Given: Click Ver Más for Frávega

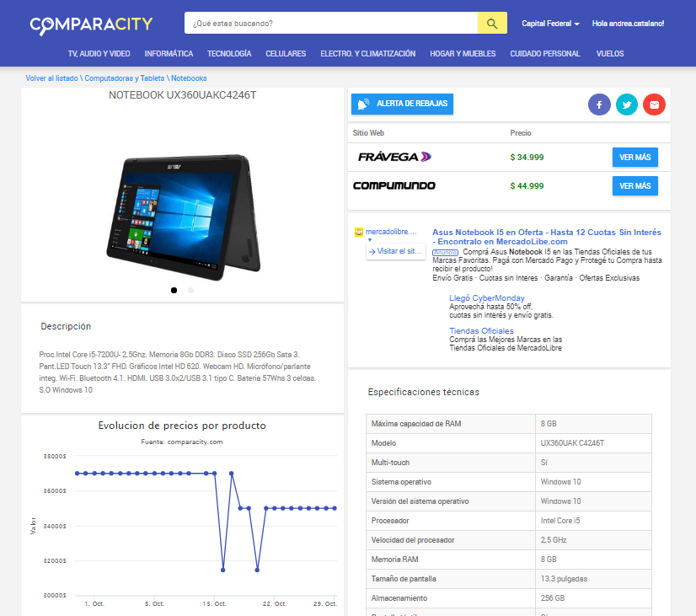Looking at the screenshot, I should pyautogui.click(x=635, y=157).
